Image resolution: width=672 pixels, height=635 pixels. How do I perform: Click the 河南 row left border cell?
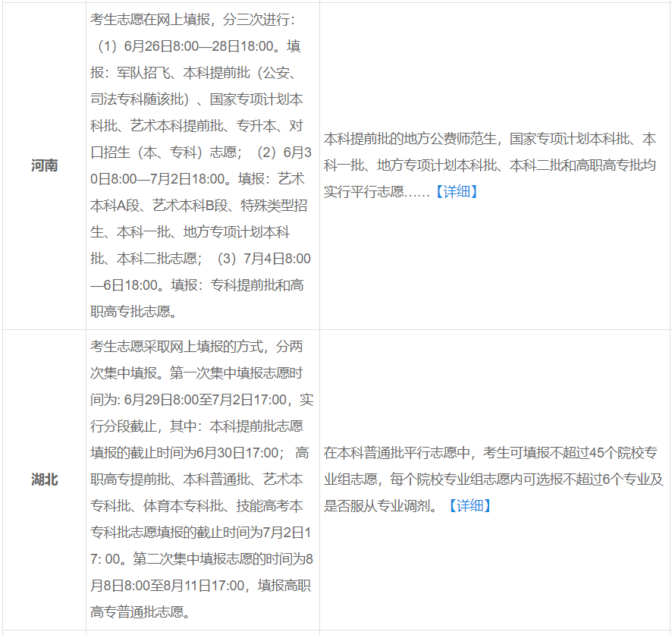point(44,166)
